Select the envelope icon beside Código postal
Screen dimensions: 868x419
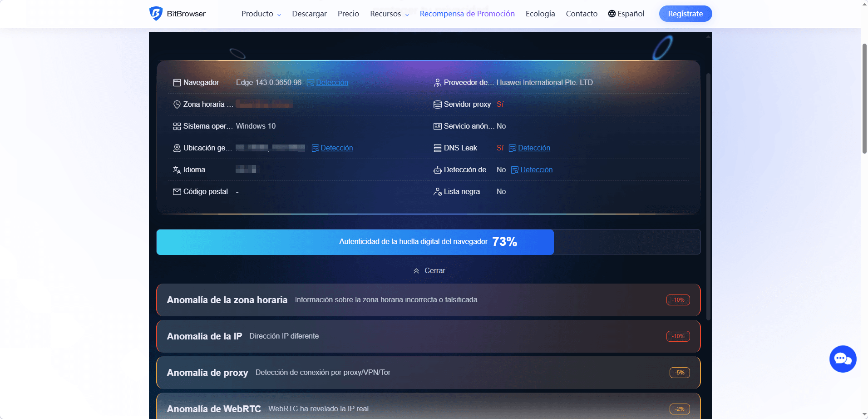coord(177,191)
